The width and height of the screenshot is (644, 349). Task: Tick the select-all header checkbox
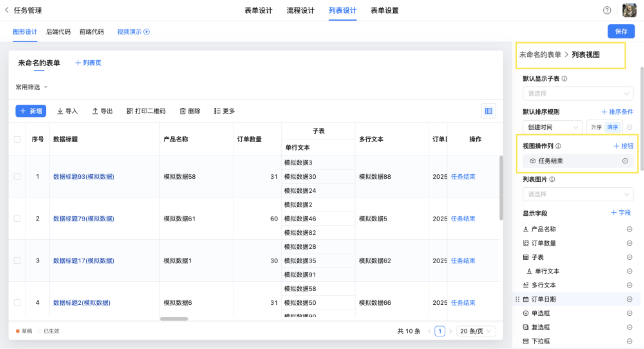coord(17,139)
